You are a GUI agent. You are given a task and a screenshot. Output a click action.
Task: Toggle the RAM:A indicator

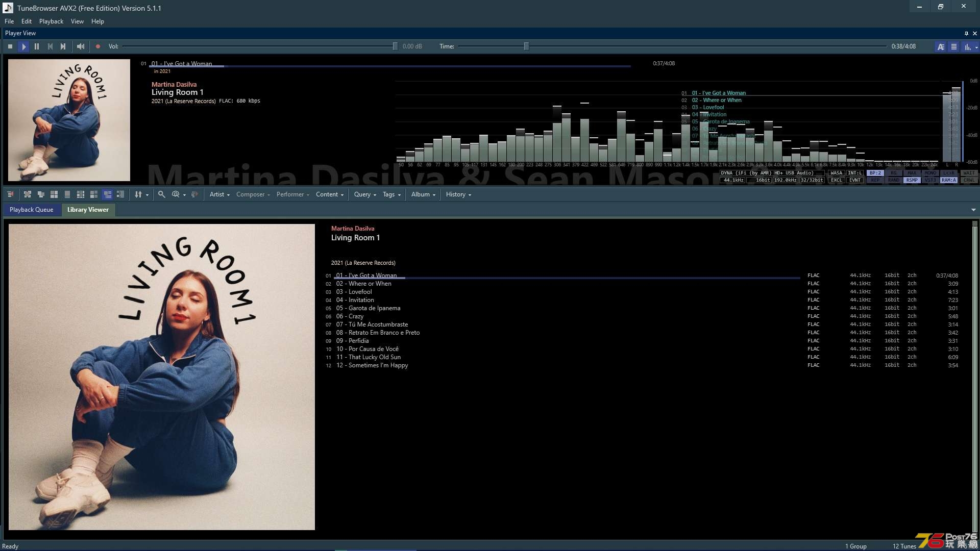pyautogui.click(x=949, y=180)
